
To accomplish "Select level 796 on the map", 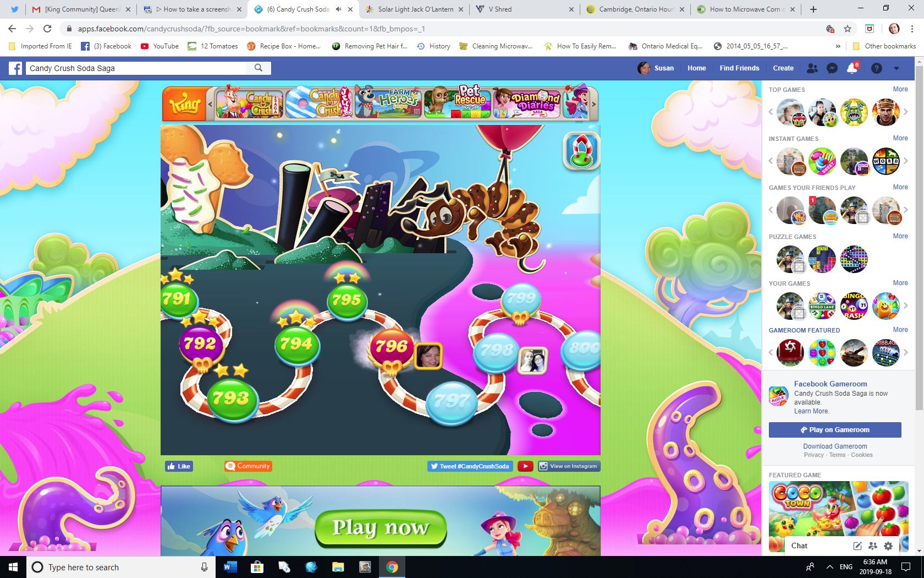I will coord(391,347).
